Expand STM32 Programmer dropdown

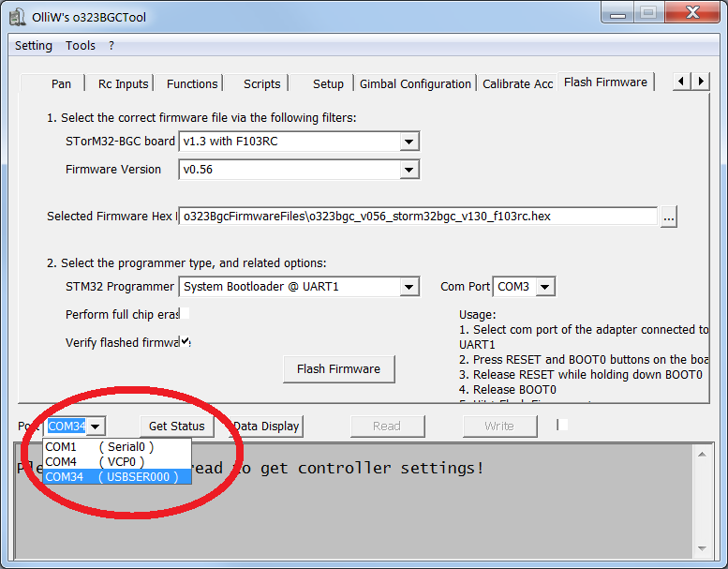coord(409,287)
